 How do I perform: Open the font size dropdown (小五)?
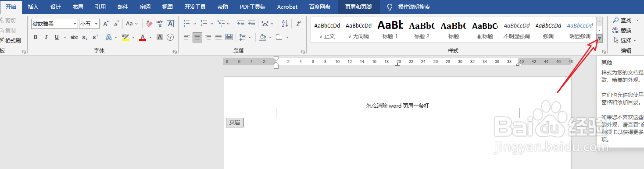[96, 24]
